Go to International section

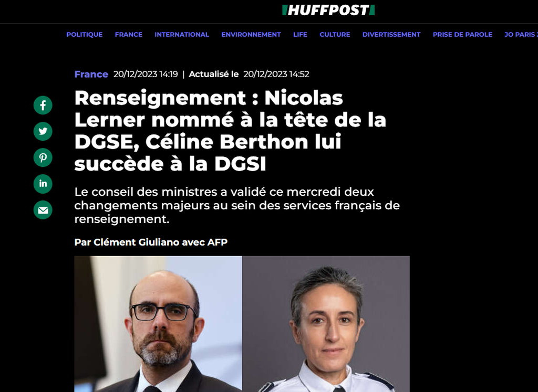[x=182, y=35]
